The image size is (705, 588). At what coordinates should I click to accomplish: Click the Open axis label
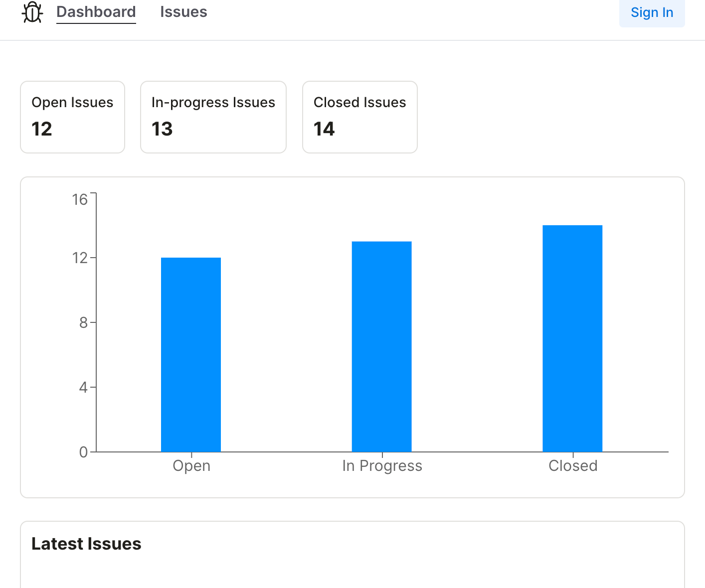click(x=191, y=466)
